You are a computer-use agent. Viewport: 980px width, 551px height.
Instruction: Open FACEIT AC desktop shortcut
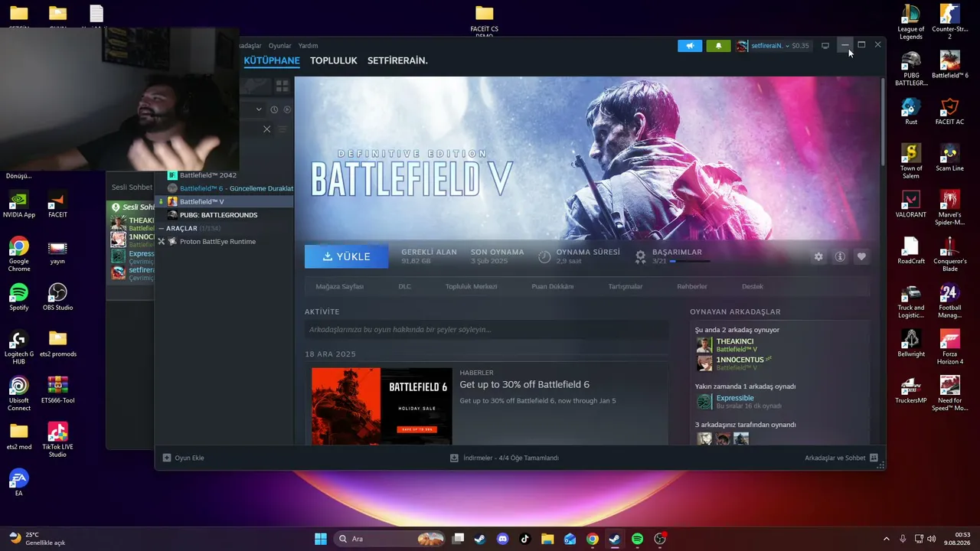950,111
